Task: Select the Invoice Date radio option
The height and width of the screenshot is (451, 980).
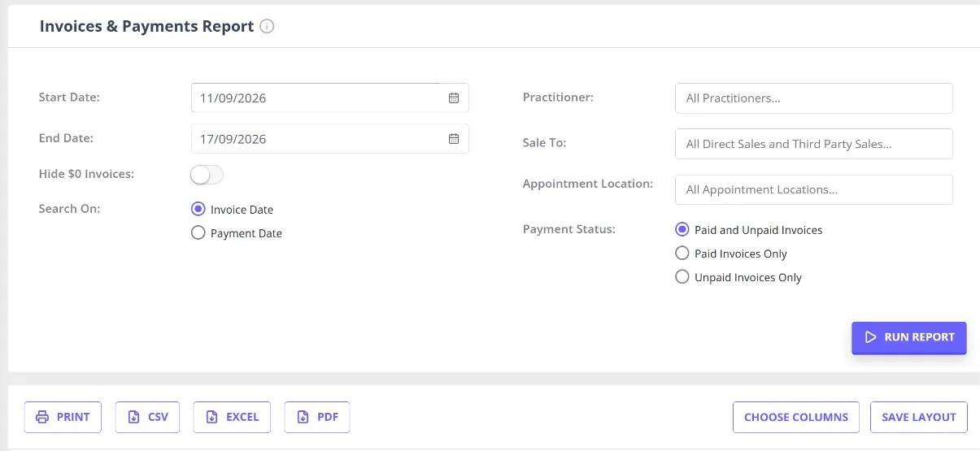Action: [x=198, y=209]
